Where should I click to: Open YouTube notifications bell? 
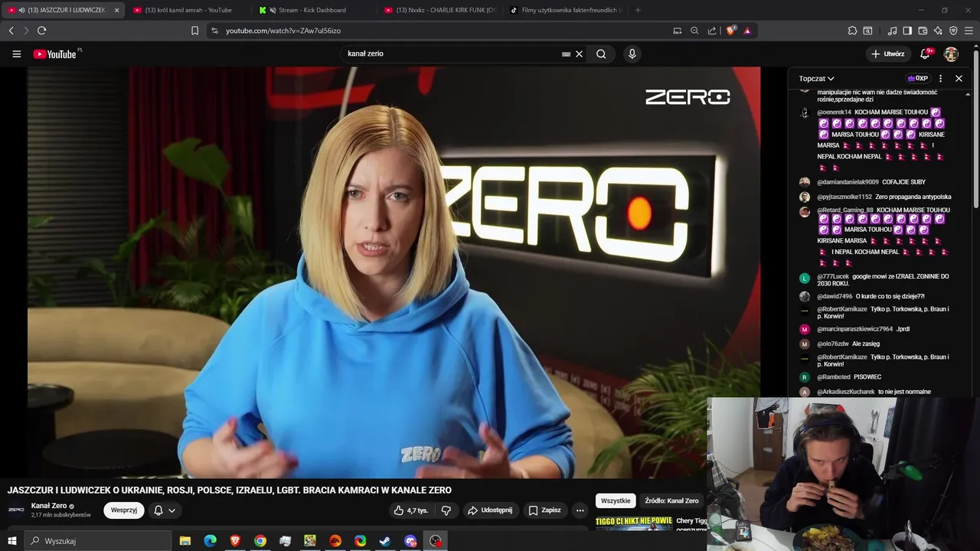coord(925,54)
